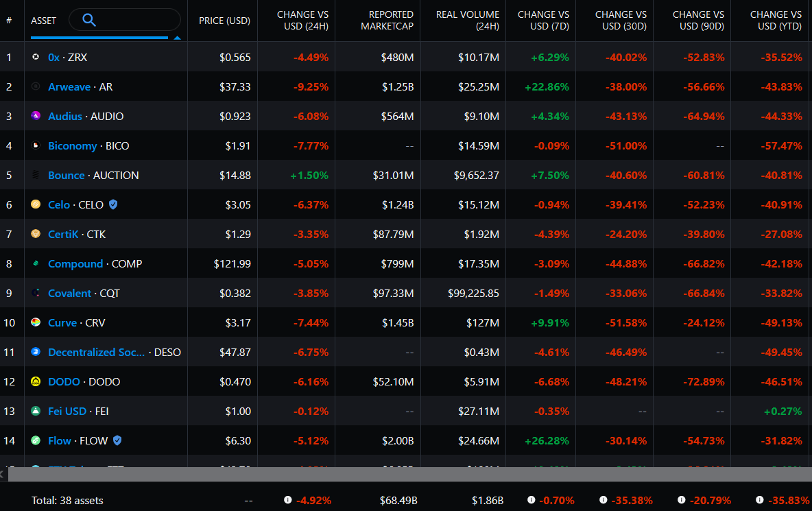Image resolution: width=812 pixels, height=511 pixels.
Task: Click info icon beside total -20.79% change
Action: pos(681,499)
